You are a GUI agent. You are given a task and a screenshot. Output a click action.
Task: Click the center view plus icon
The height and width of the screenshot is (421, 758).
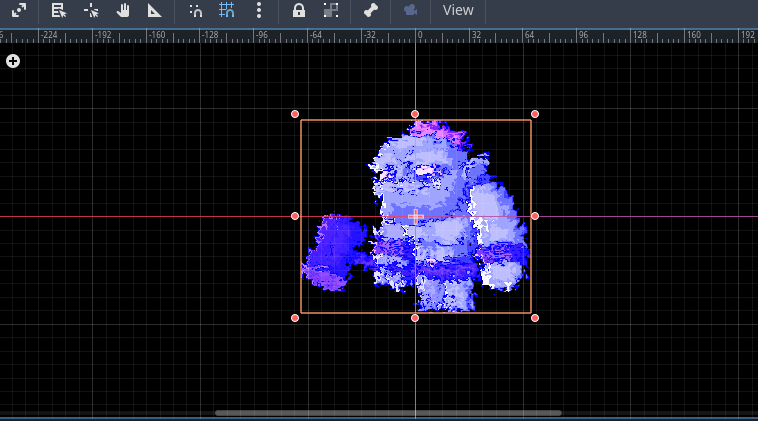13,61
